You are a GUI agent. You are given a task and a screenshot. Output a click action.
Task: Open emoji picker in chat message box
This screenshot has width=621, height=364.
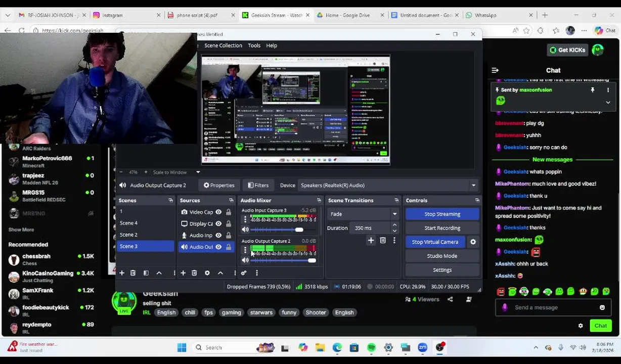click(602, 307)
